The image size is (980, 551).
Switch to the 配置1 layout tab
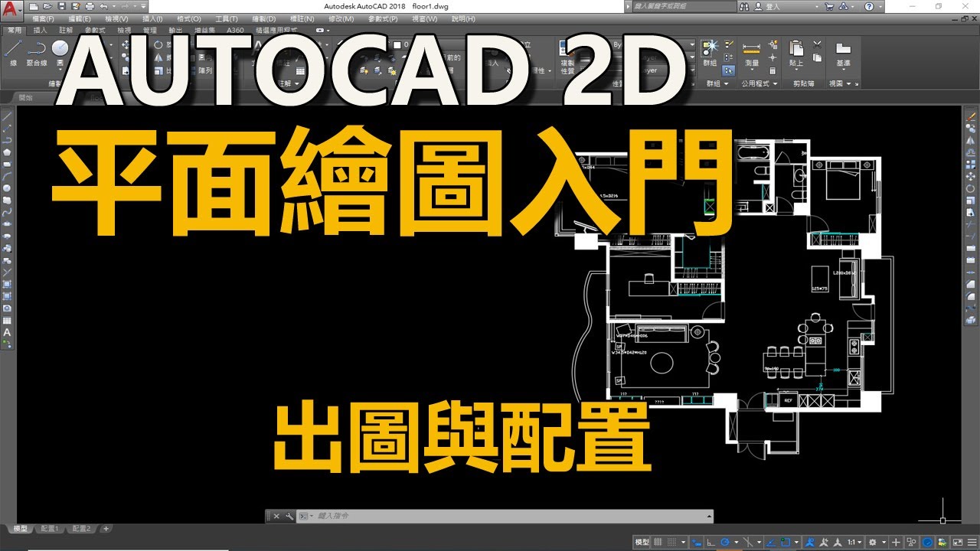click(x=50, y=528)
